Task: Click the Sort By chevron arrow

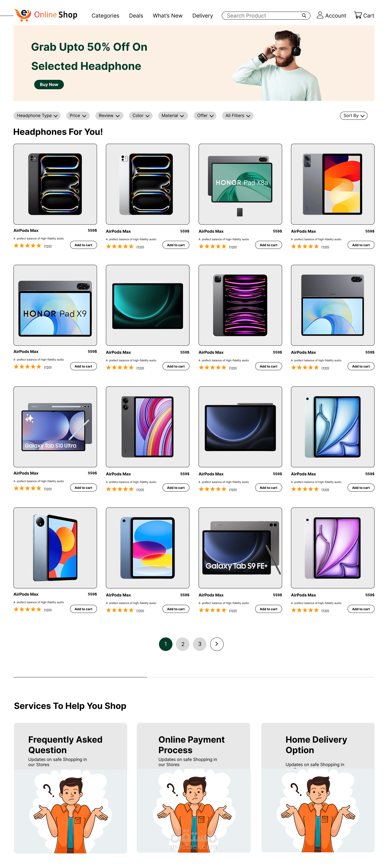Action: click(x=362, y=116)
